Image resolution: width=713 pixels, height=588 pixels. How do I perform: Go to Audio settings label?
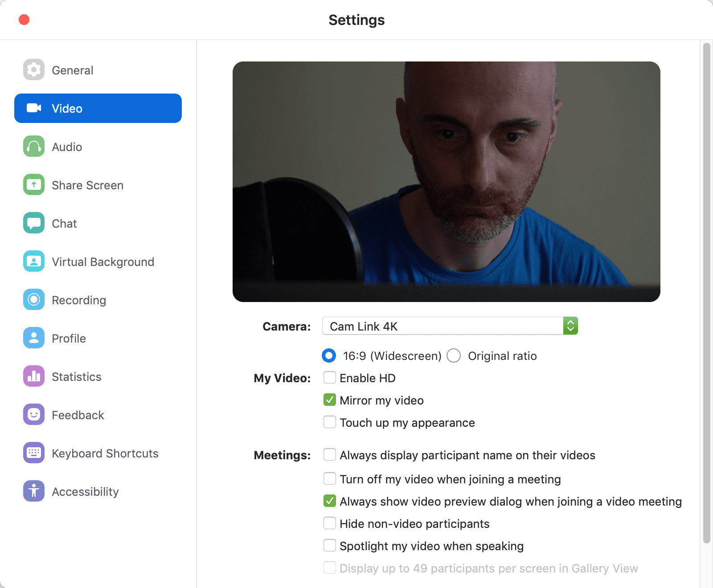coord(67,147)
